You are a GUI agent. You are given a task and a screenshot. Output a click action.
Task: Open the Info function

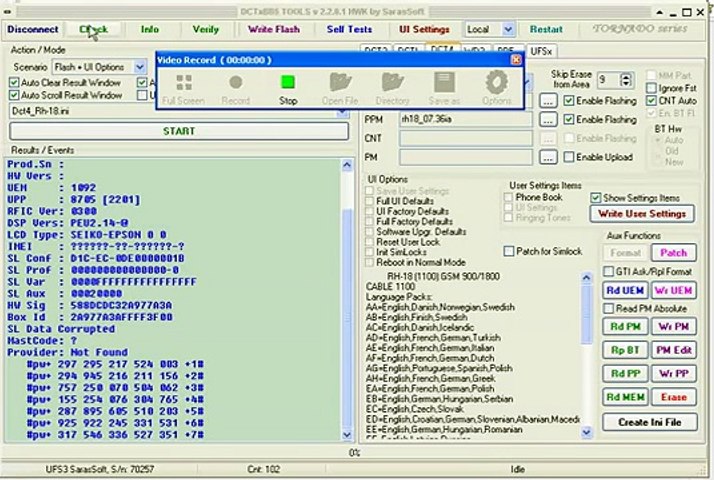click(150, 30)
